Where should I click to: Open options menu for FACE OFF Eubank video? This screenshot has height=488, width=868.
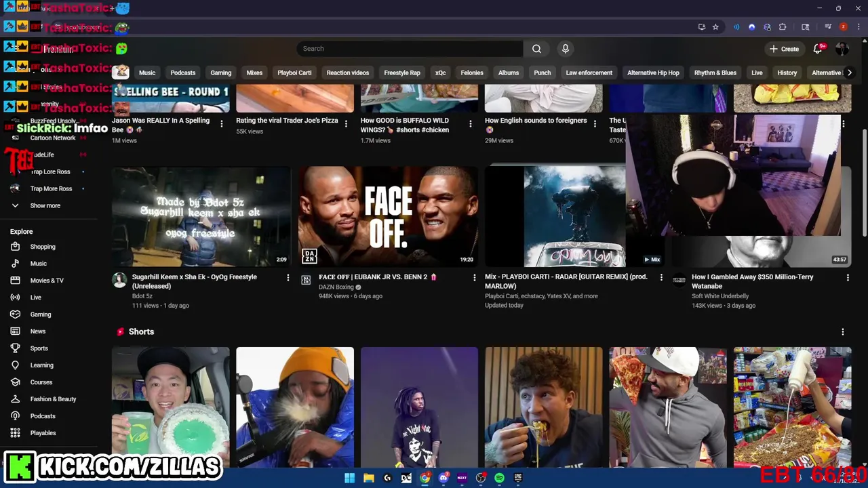(474, 278)
